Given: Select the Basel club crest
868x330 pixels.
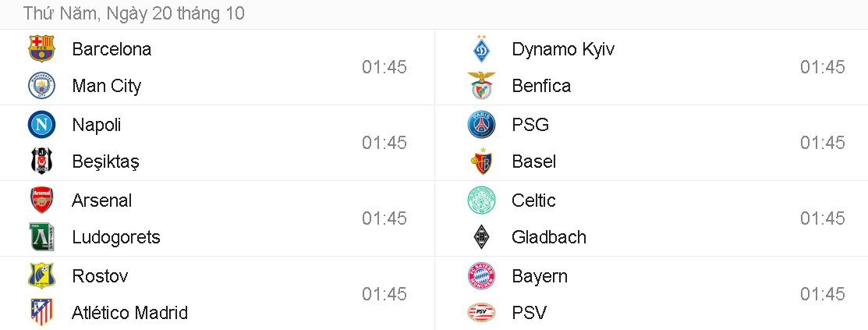Looking at the screenshot, I should [481, 161].
